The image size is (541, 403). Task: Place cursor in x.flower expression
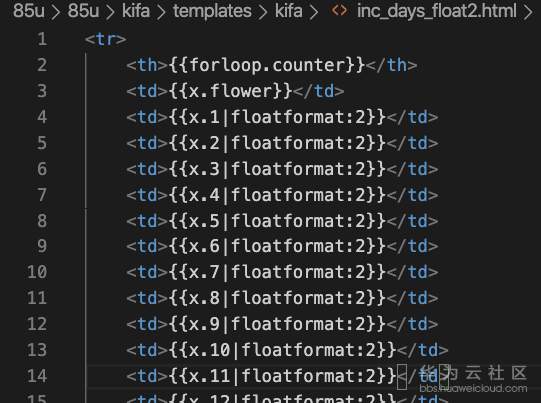(x=230, y=91)
